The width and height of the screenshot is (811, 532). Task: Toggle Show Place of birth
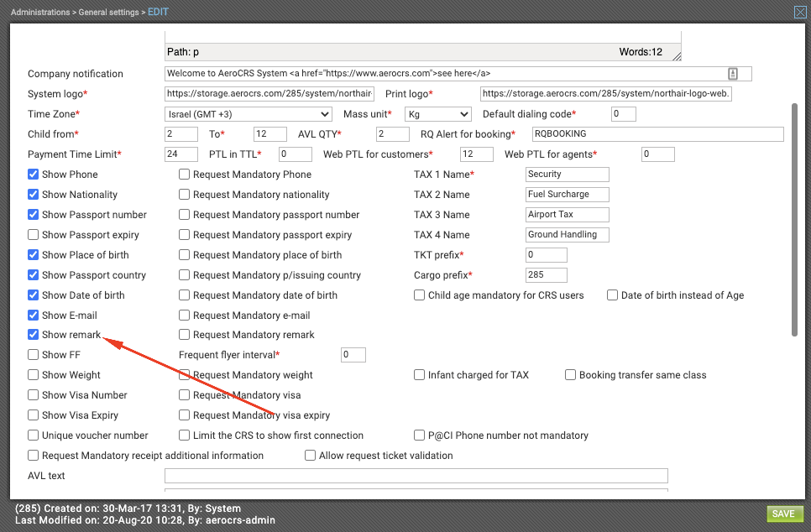pyautogui.click(x=33, y=255)
